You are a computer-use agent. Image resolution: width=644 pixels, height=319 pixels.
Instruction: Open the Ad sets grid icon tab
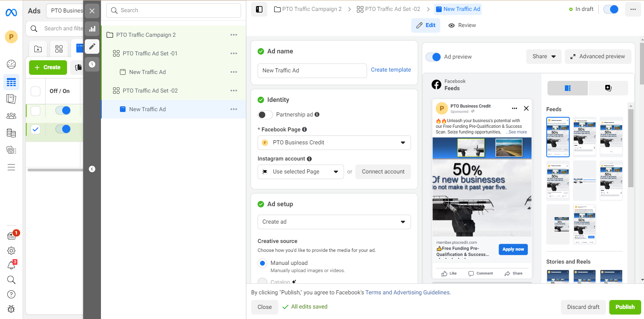pyautogui.click(x=59, y=49)
